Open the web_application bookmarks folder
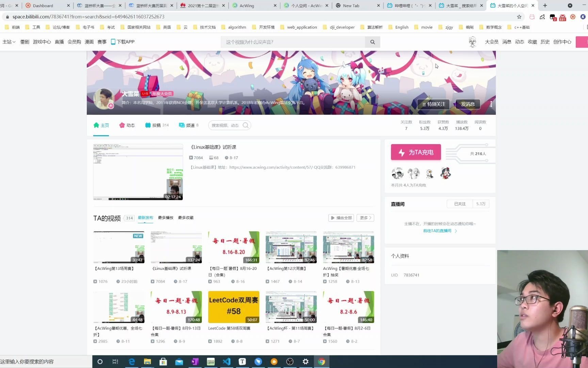This screenshot has height=368, width=588. 298,27
